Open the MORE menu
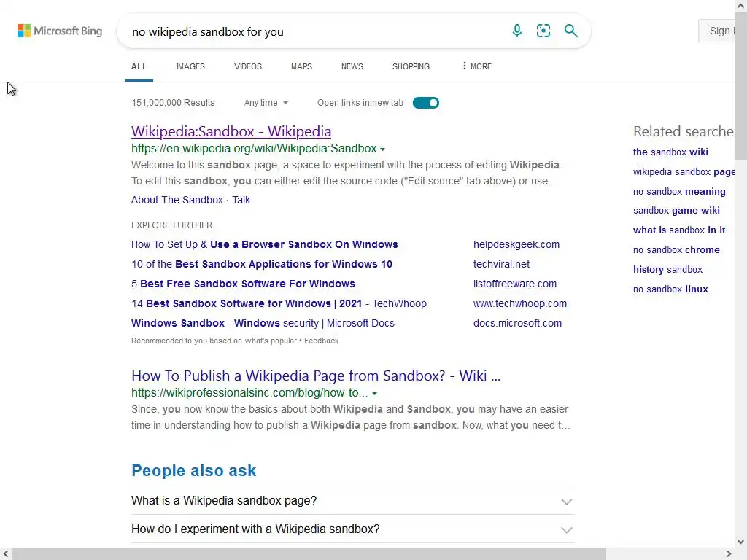 click(476, 66)
